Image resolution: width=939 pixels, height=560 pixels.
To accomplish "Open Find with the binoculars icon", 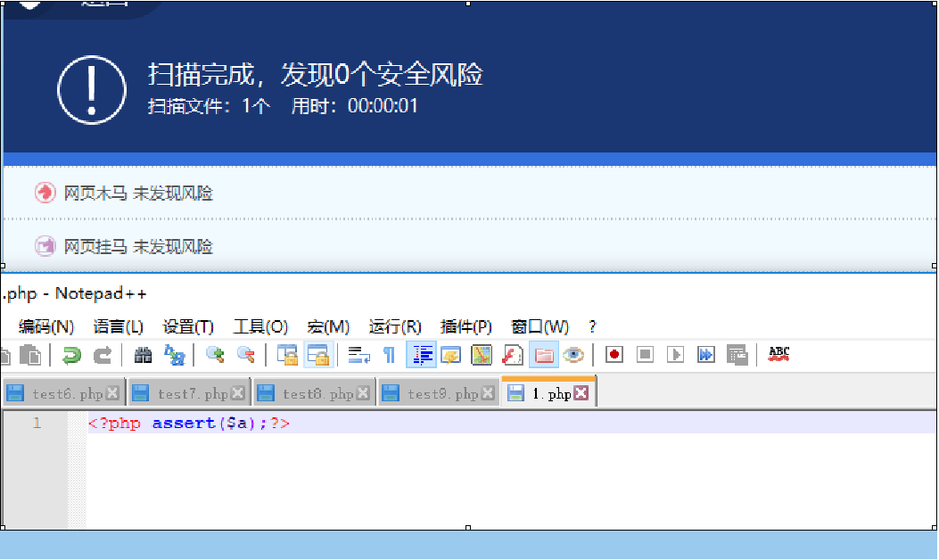I will point(143,355).
